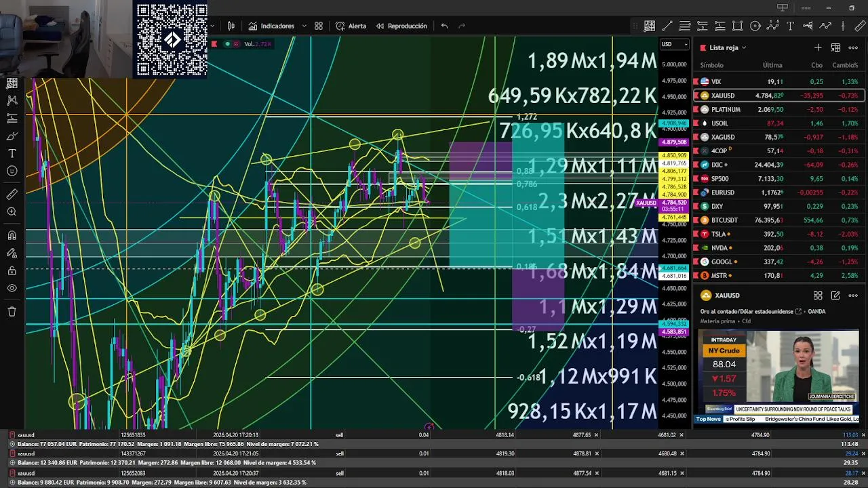
Task: Open XAUUSD details more options
Action: pos(853,296)
